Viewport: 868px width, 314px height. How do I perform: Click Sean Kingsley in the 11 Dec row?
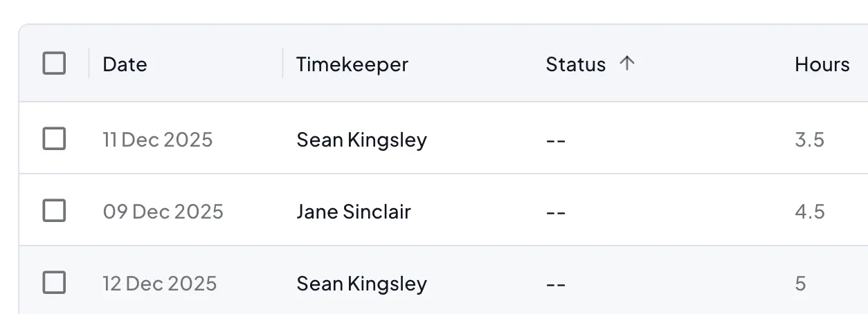(x=361, y=140)
